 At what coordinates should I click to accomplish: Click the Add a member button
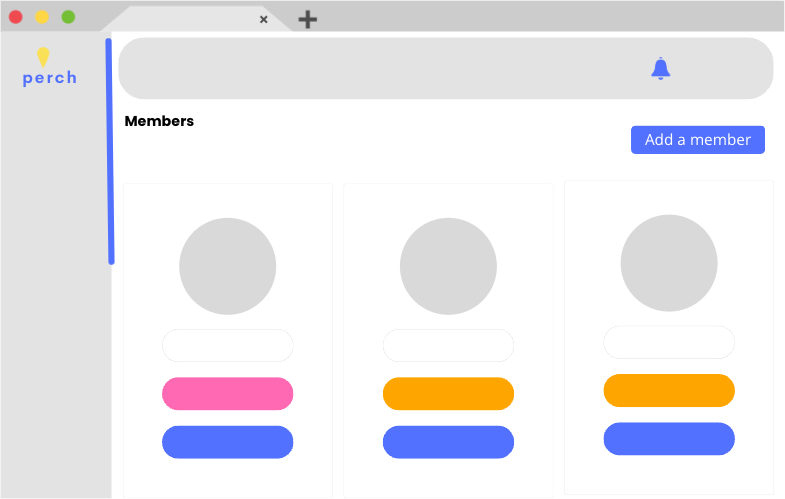click(x=697, y=140)
